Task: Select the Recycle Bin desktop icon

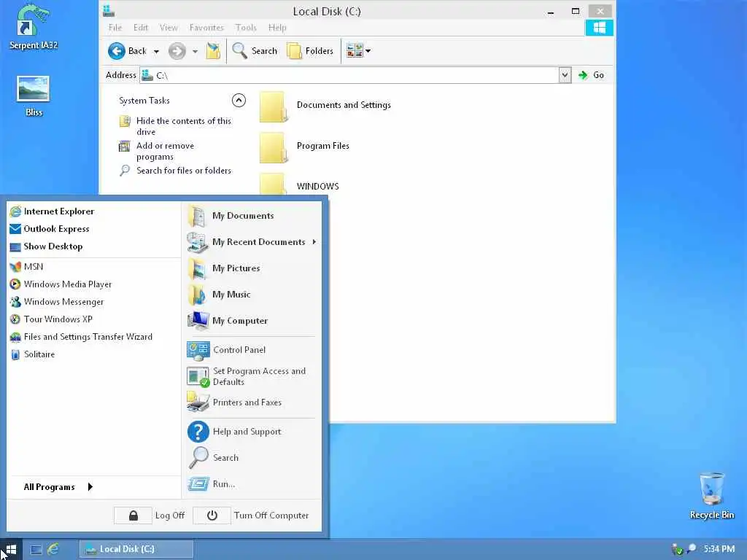Action: (712, 496)
